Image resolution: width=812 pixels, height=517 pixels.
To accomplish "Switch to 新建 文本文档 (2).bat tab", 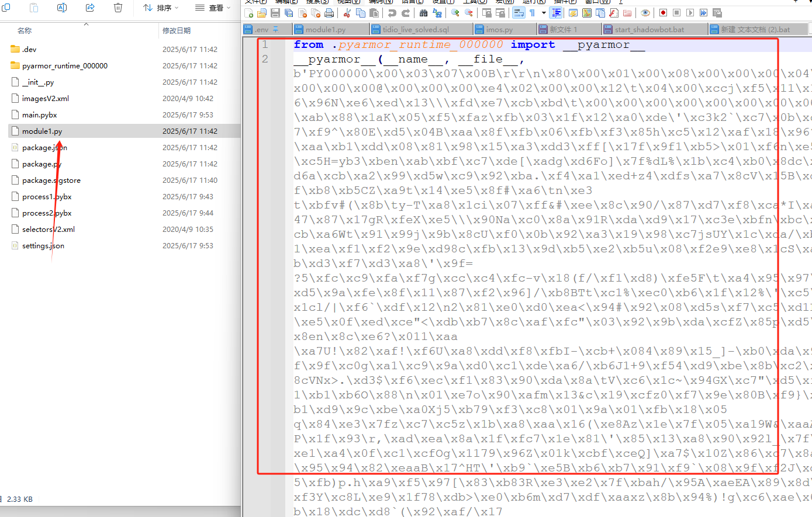I will point(759,29).
